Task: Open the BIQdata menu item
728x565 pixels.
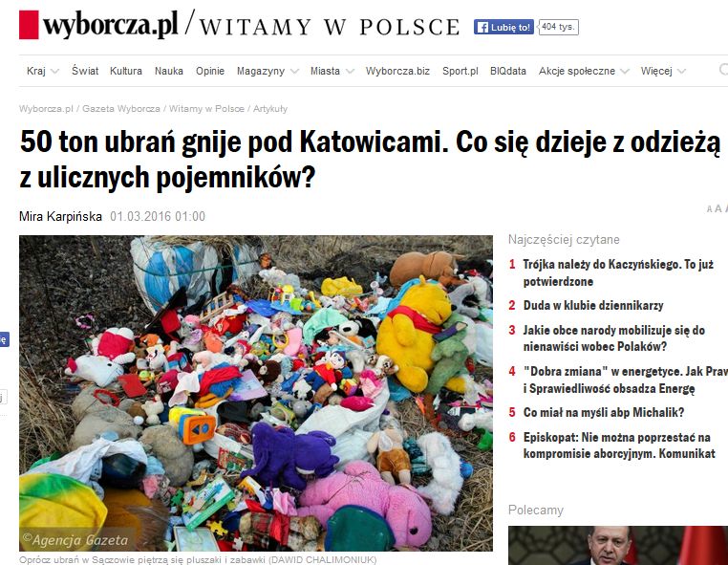Action: pos(508,71)
